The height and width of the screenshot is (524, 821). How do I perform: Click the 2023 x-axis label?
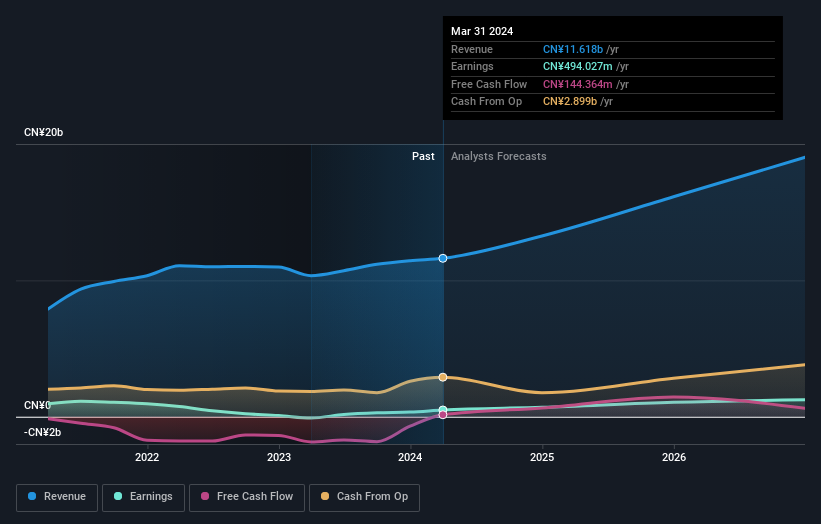[x=279, y=457]
